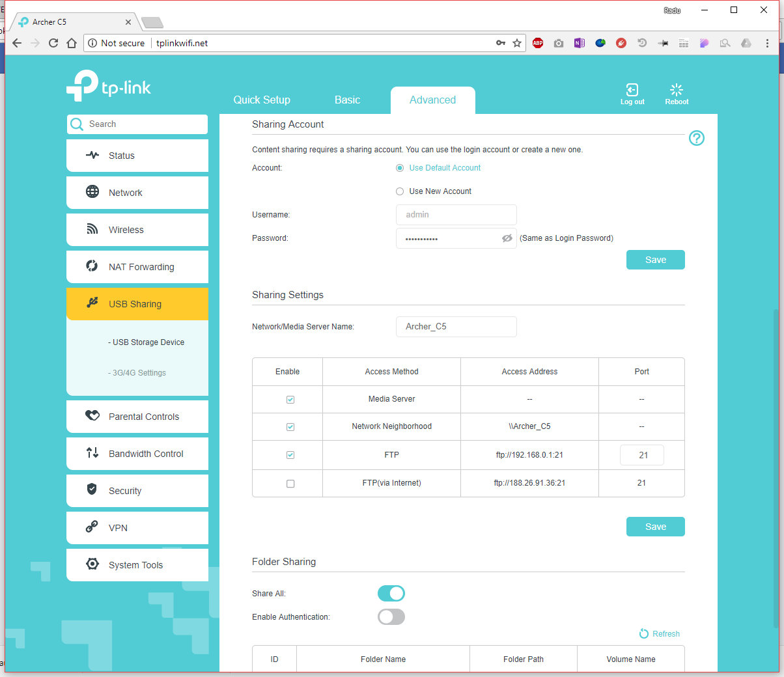Image resolution: width=784 pixels, height=677 pixels.
Task: Click the browser home icon
Action: (x=72, y=43)
